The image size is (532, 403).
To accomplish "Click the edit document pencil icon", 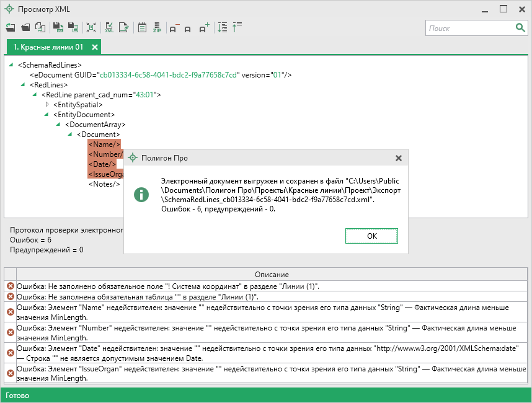I will [x=124, y=28].
